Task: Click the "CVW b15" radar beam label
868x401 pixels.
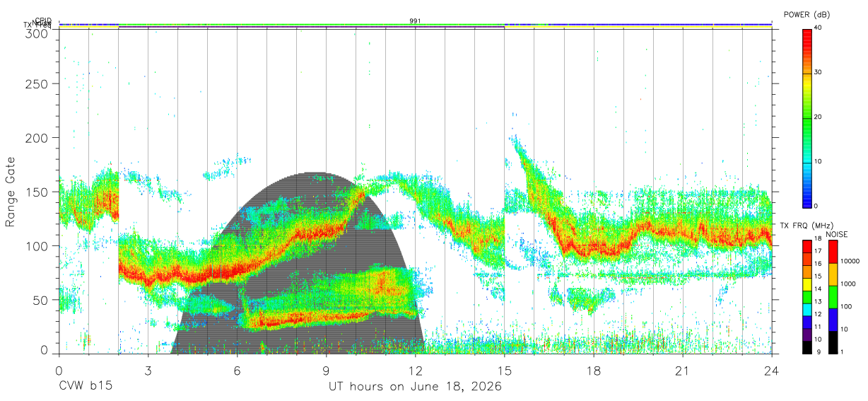Action: pyautogui.click(x=85, y=387)
